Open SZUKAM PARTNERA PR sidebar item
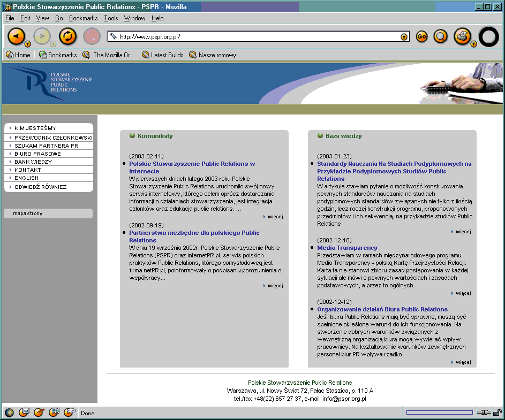Screen dimensions: 505x420 (49, 146)
